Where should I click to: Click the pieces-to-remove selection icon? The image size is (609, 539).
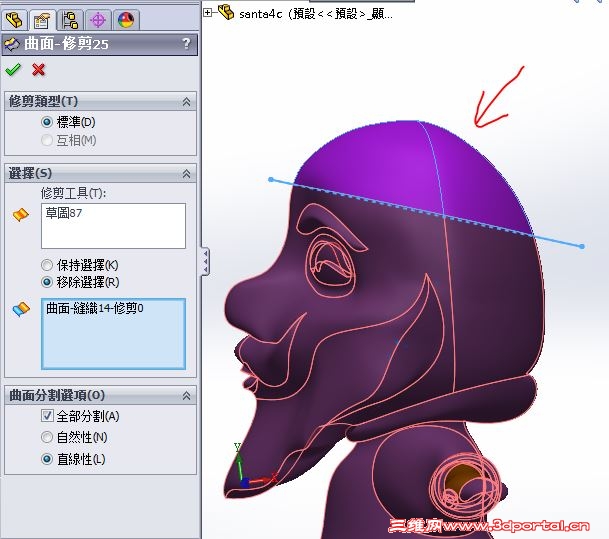21,309
